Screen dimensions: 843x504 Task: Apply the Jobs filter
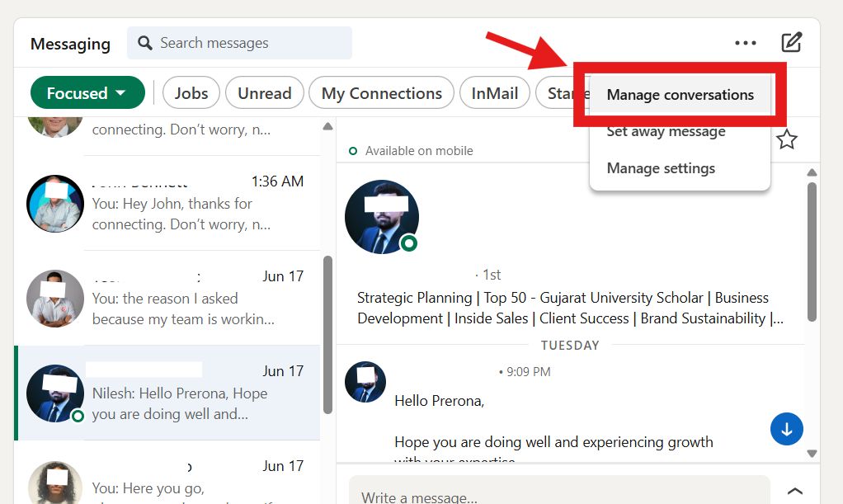click(191, 92)
